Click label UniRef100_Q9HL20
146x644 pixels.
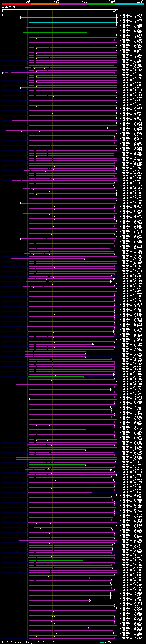pyautogui.click(x=131, y=281)
